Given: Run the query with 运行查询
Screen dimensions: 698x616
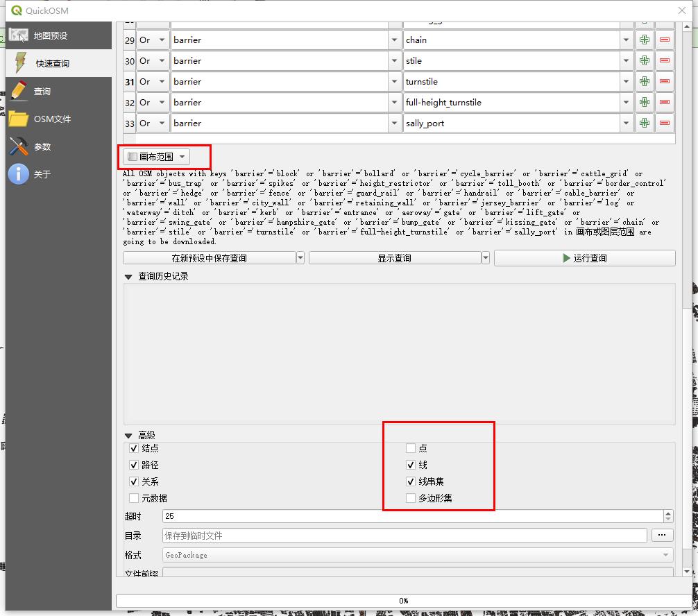Looking at the screenshot, I should (584, 258).
